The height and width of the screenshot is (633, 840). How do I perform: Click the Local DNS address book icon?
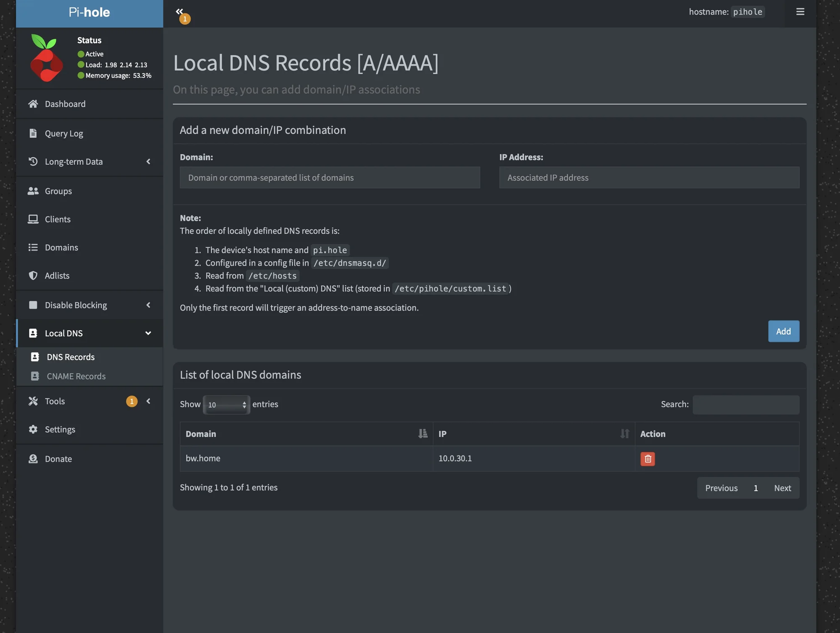(x=33, y=333)
